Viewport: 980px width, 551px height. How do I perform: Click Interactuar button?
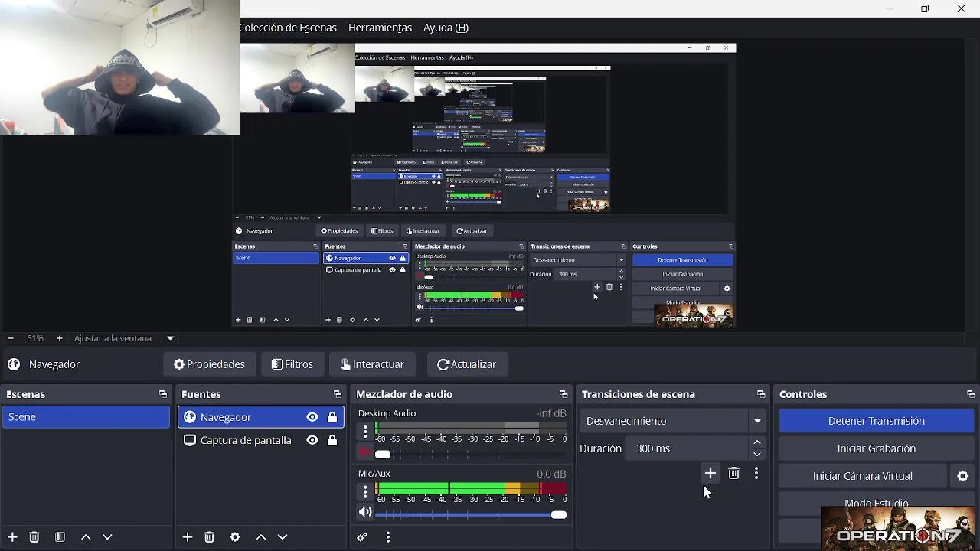click(x=372, y=364)
